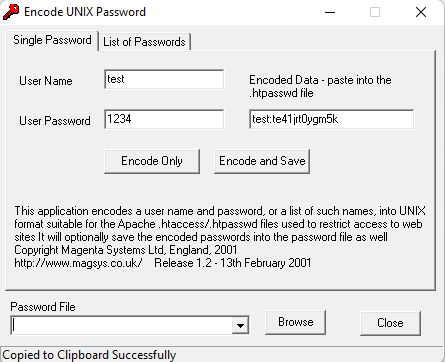Image resolution: width=445 pixels, height=362 pixels.
Task: Select the Encoded Data output text box
Action: (332, 119)
